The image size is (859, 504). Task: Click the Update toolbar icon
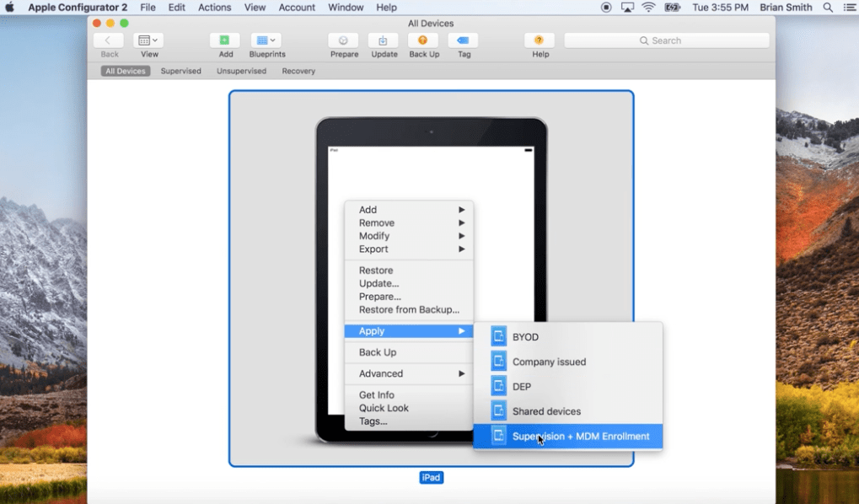[x=384, y=42]
